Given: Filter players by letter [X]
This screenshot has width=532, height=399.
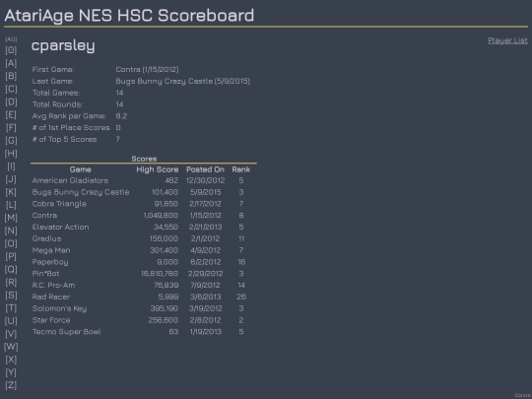Looking at the screenshot, I should click(11, 360).
